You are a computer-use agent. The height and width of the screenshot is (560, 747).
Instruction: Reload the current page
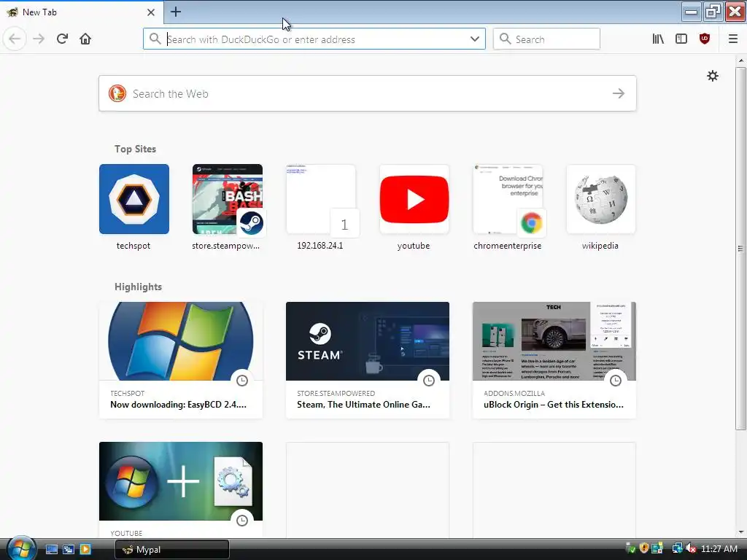(62, 39)
